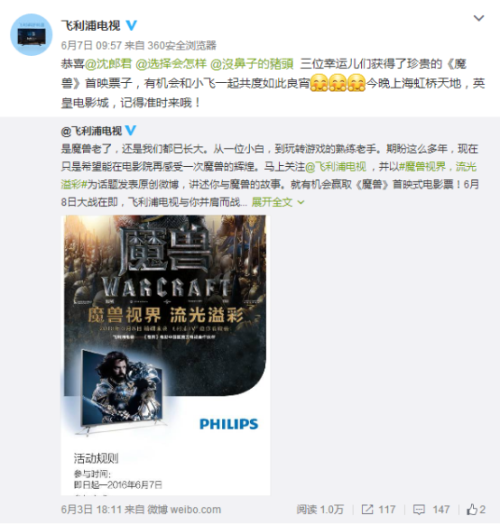Open the comments icon showing 147
Viewport: 500px width, 525px height.
coord(419,509)
